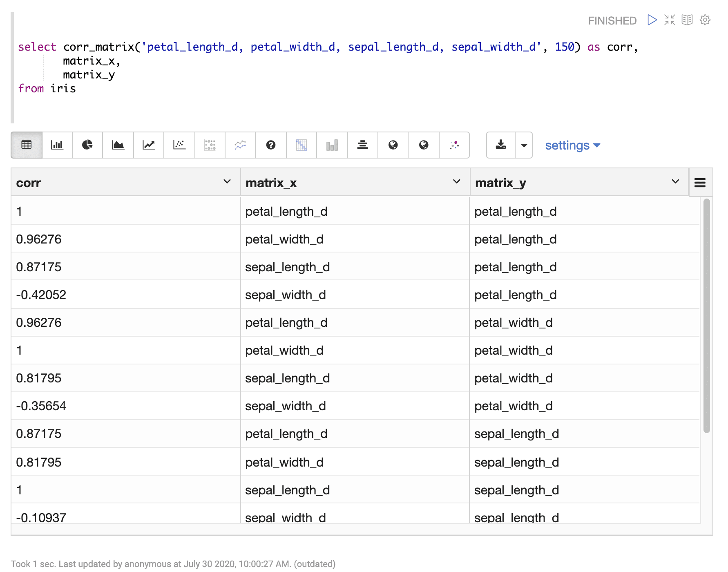Select the scatter chart visualization

pyautogui.click(x=179, y=145)
